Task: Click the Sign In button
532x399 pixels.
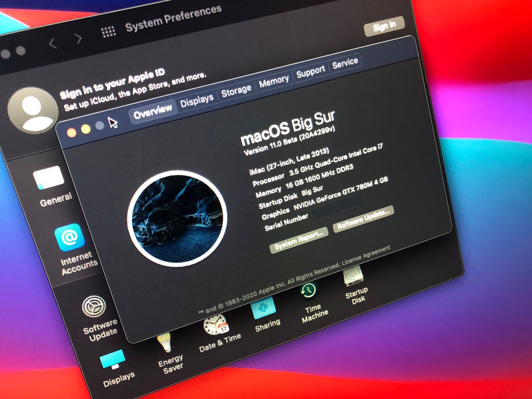Action: [384, 26]
